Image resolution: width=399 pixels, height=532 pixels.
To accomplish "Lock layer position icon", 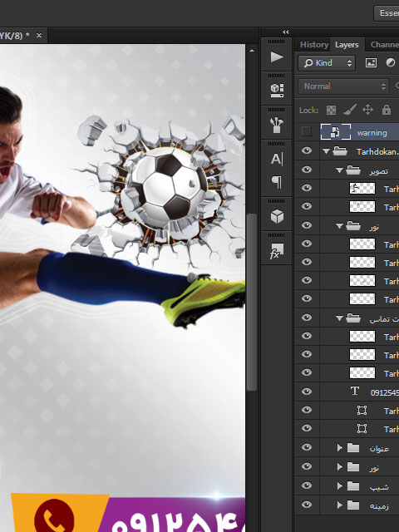I will (x=367, y=110).
